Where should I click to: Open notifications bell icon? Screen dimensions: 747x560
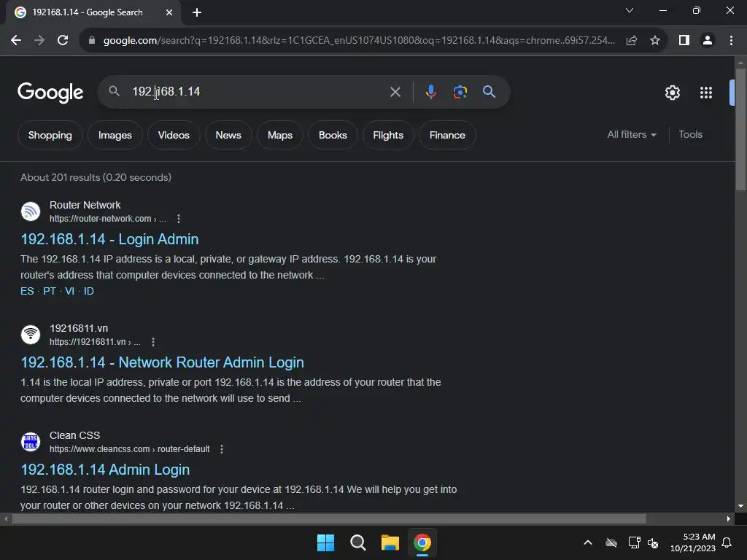coord(727,542)
